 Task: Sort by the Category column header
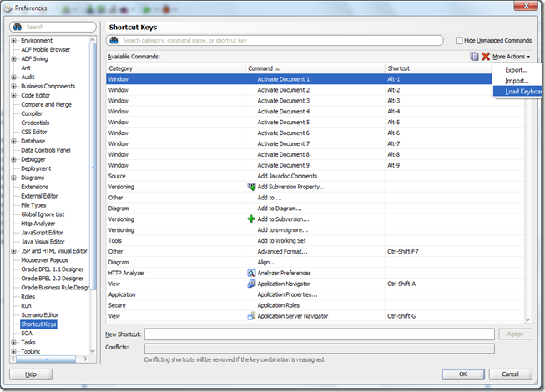(x=175, y=68)
